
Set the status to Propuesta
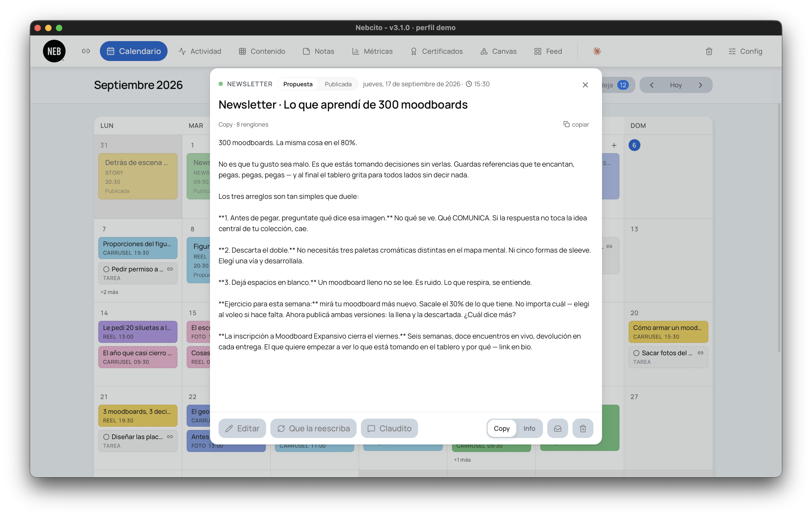[x=298, y=84]
